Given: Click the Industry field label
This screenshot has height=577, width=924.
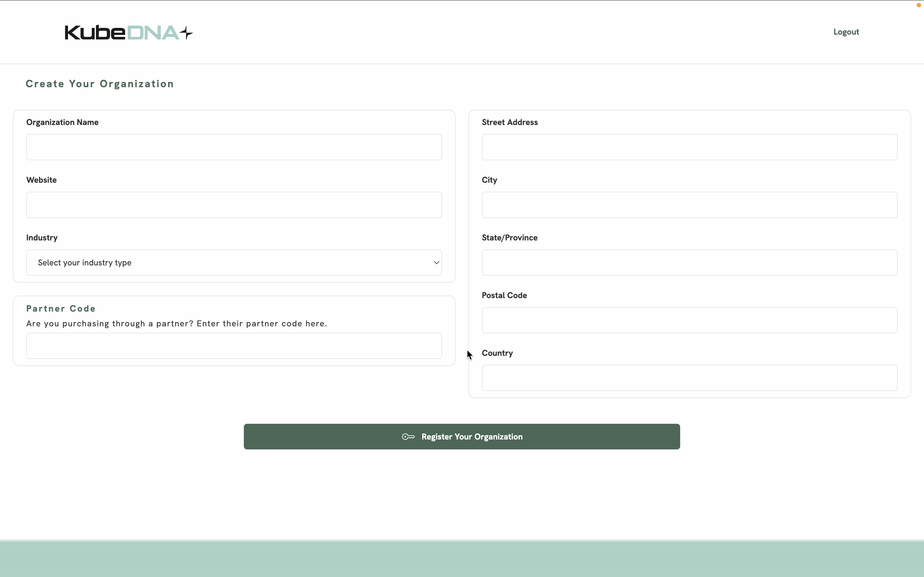Looking at the screenshot, I should [x=42, y=238].
